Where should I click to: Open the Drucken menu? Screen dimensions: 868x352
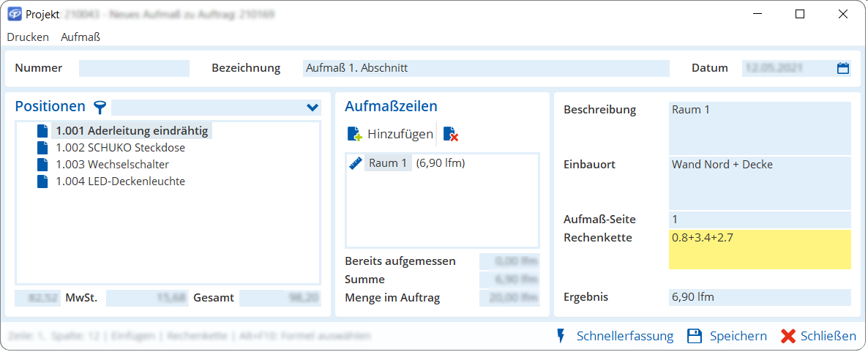[x=28, y=37]
